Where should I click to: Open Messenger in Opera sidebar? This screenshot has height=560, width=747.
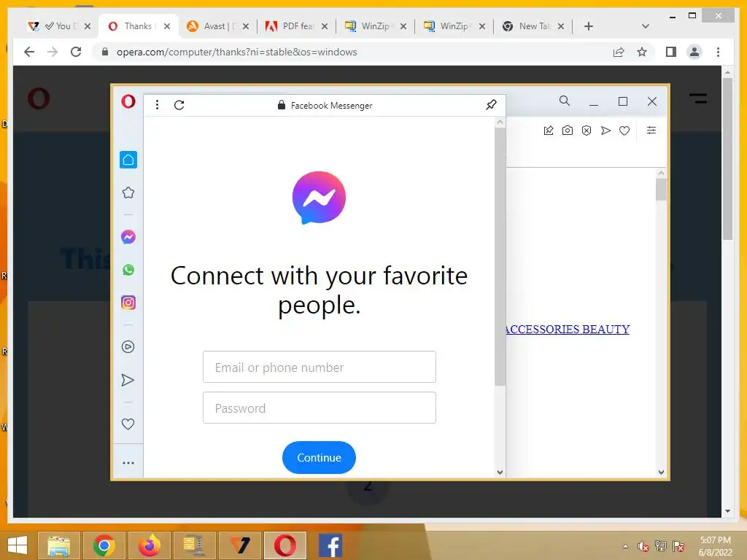click(x=128, y=237)
